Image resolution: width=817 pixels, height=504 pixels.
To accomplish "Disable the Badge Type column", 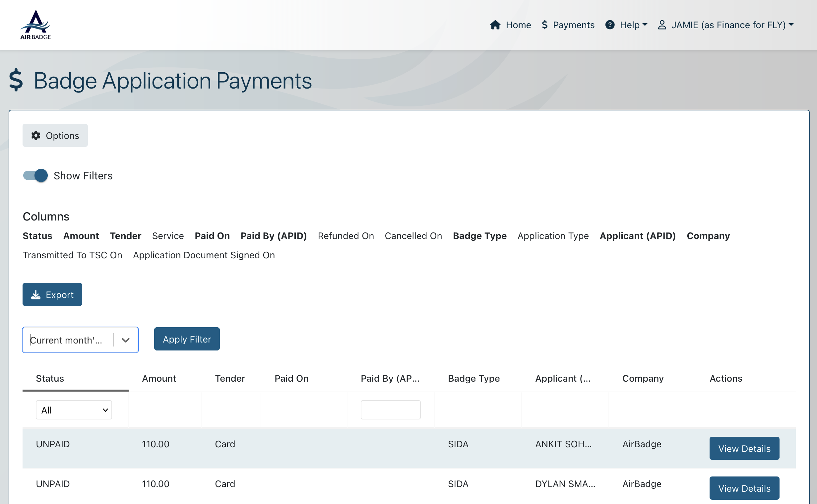I will pos(479,236).
